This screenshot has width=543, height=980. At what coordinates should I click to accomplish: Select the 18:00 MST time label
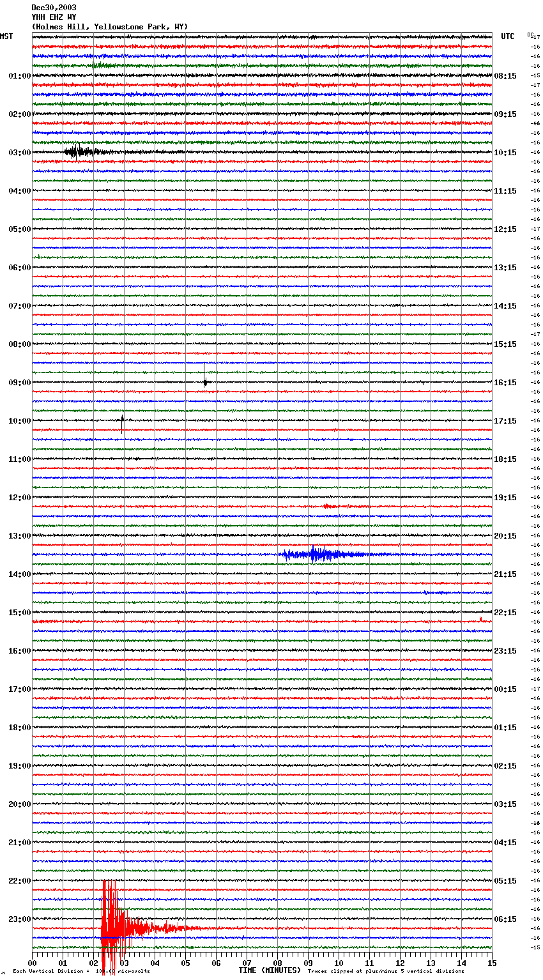20,728
